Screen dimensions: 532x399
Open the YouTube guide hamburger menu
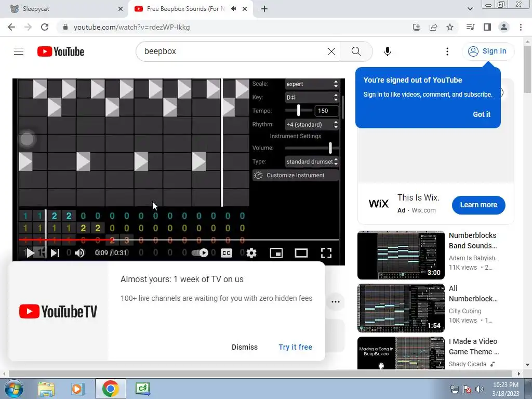[x=19, y=51]
